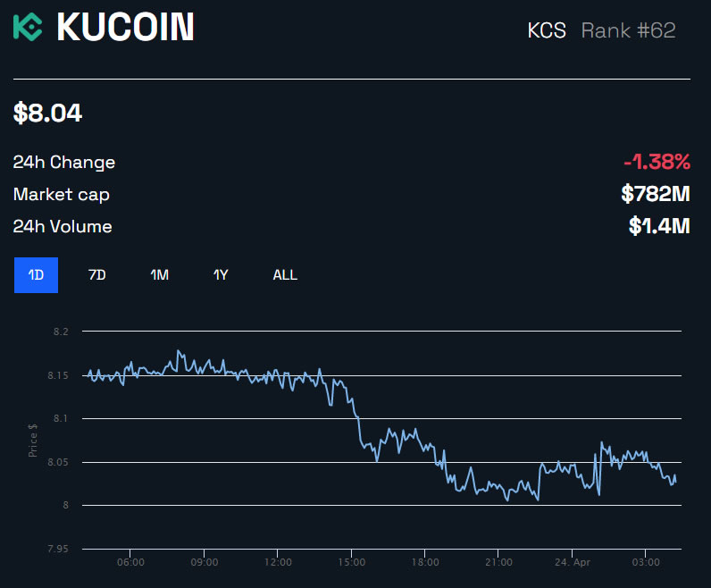Click the Price $ y-axis title
The image size is (711, 588).
(33, 440)
